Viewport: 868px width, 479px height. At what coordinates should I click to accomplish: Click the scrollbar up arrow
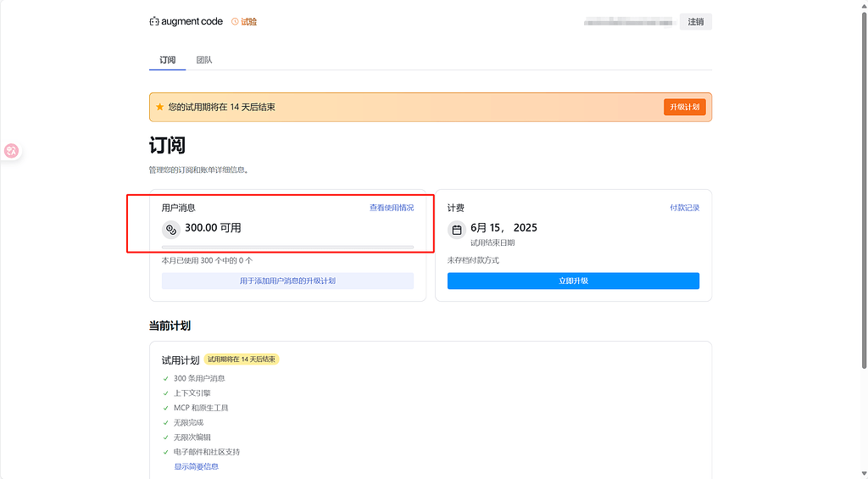(864, 4)
